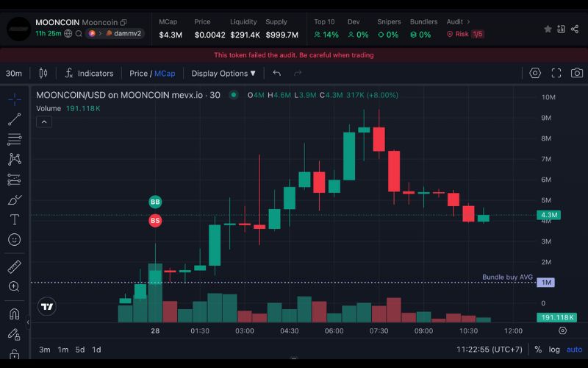The height and width of the screenshot is (368, 588).
Task: Expand the Audit details chevron
Action: (x=468, y=22)
